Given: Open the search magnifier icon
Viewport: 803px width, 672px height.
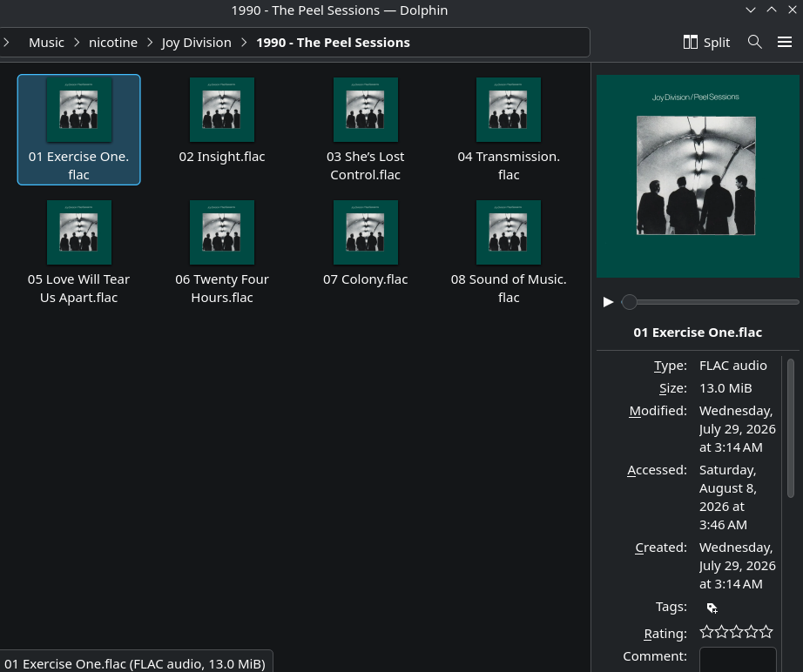Looking at the screenshot, I should coord(755,42).
